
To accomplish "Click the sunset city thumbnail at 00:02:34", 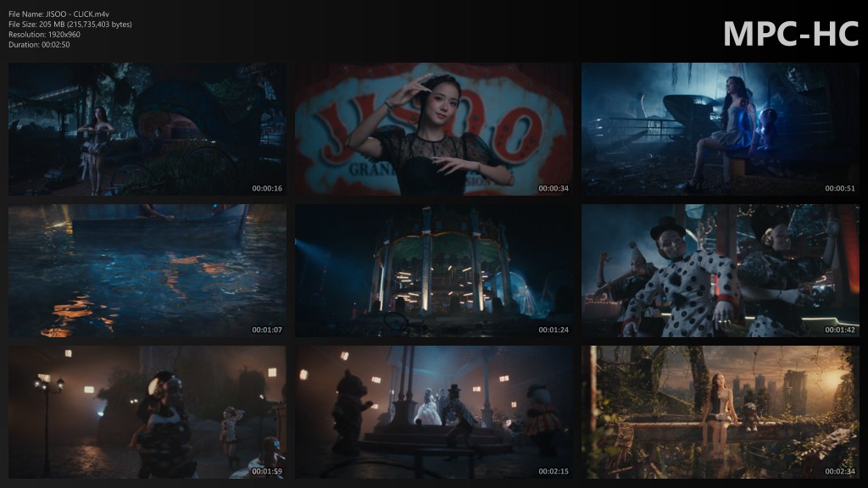I will coord(721,413).
